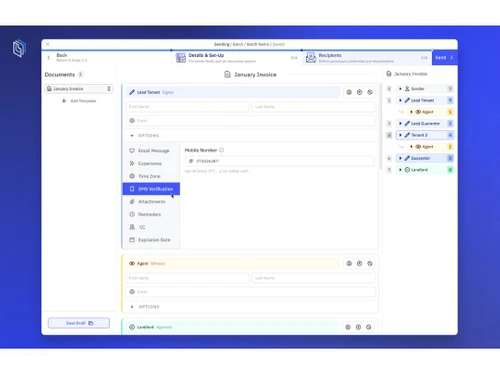Click the Lead Tenant Last Name field
The height and width of the screenshot is (375, 500).
click(x=314, y=107)
